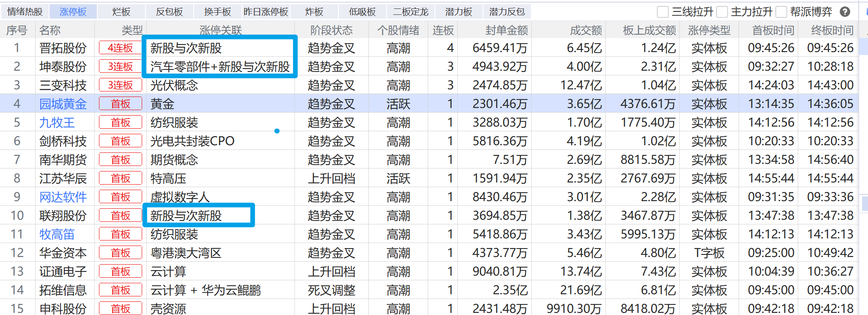Select stock name 坤泰股份
The height and width of the screenshot is (315, 868).
[63, 67]
